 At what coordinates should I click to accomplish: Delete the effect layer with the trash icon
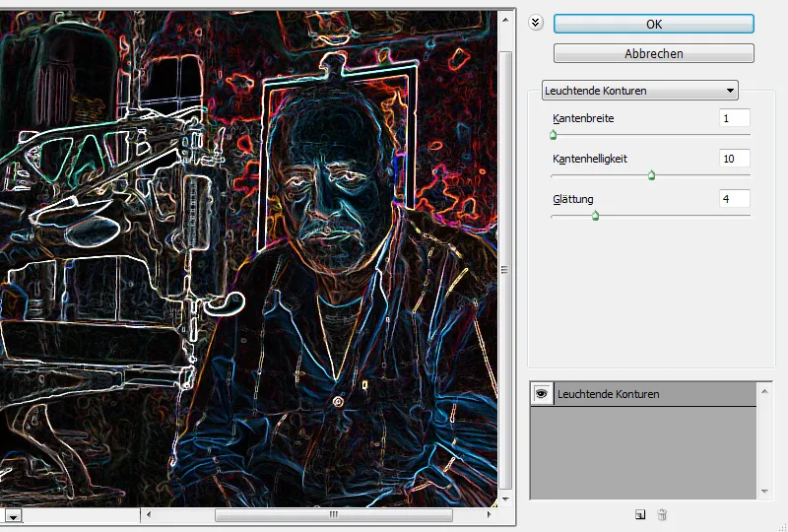662,514
